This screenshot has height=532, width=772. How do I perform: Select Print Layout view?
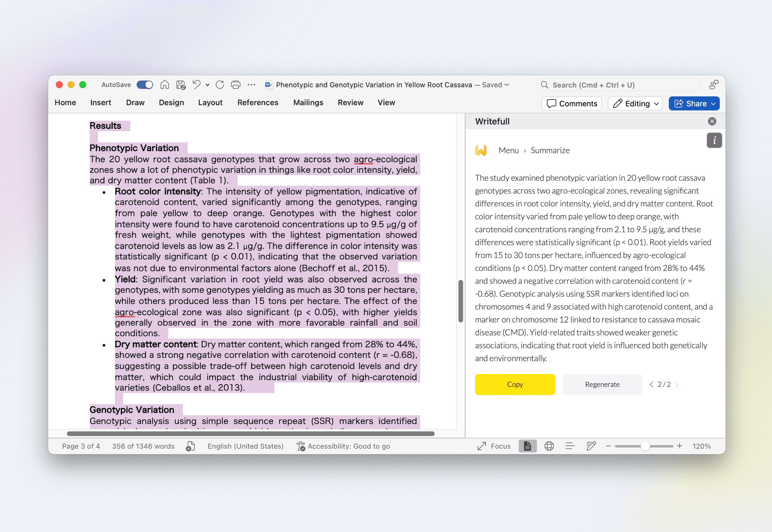click(527, 446)
